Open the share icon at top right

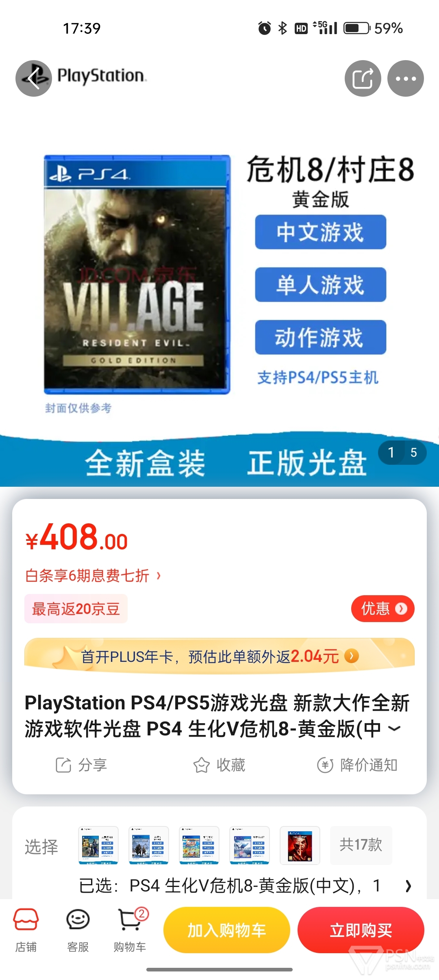pos(363,78)
